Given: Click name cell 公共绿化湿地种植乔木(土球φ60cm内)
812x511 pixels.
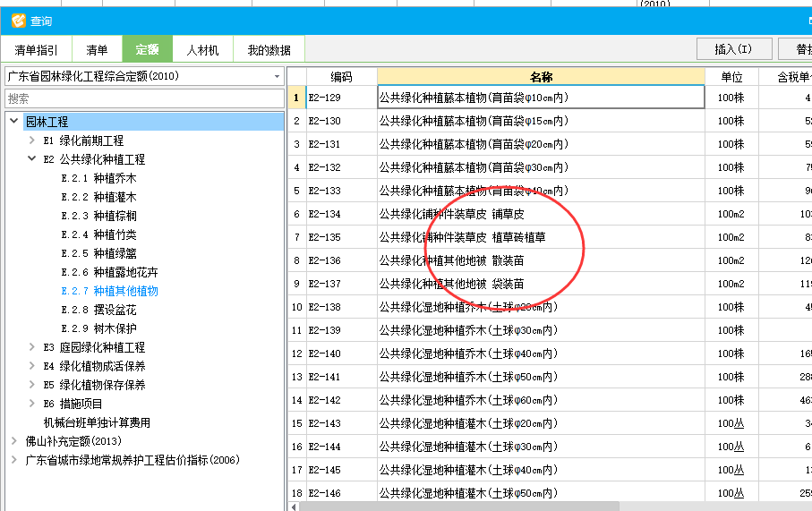Looking at the screenshot, I should coord(541,400).
